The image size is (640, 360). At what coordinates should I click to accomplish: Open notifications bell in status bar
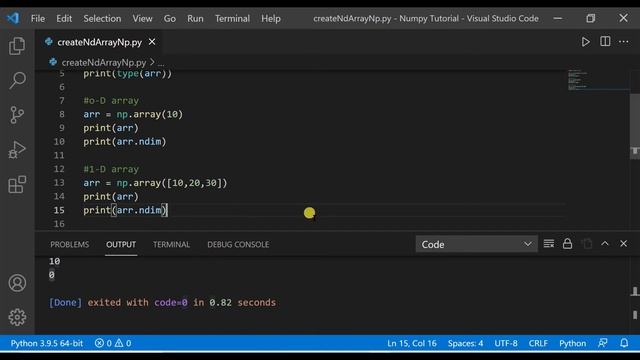pyautogui.click(x=624, y=343)
